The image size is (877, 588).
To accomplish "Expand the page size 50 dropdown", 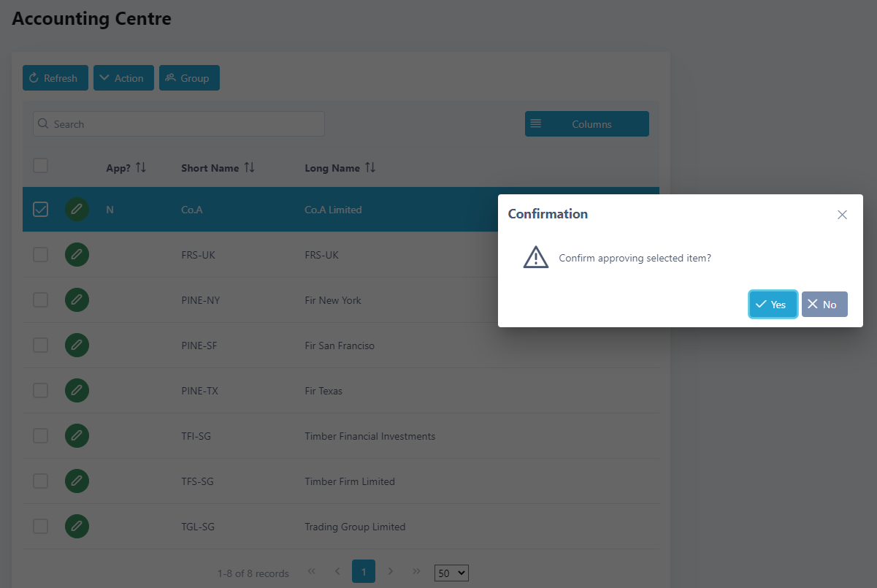I will coord(451,573).
